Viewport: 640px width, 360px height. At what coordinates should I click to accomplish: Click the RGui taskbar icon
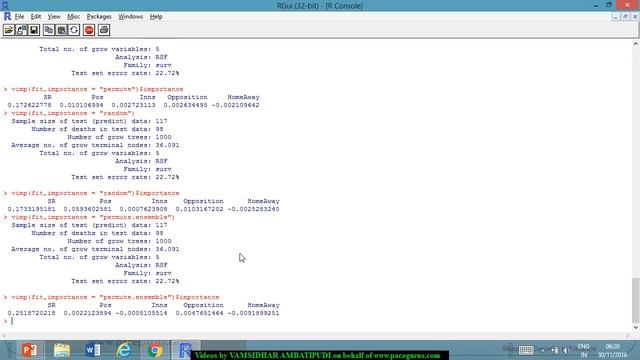coord(185,350)
